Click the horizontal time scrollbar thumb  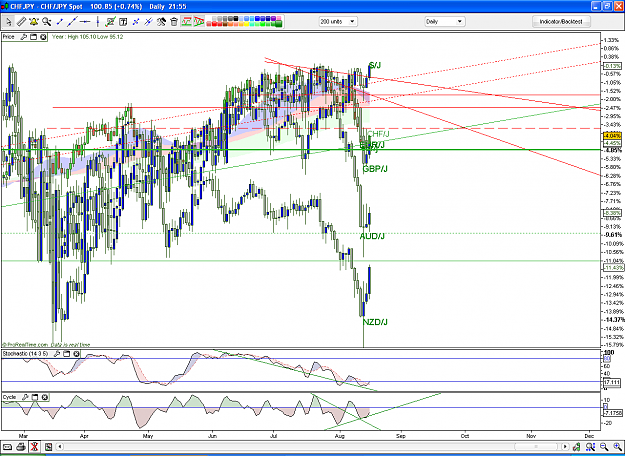click(x=536, y=446)
